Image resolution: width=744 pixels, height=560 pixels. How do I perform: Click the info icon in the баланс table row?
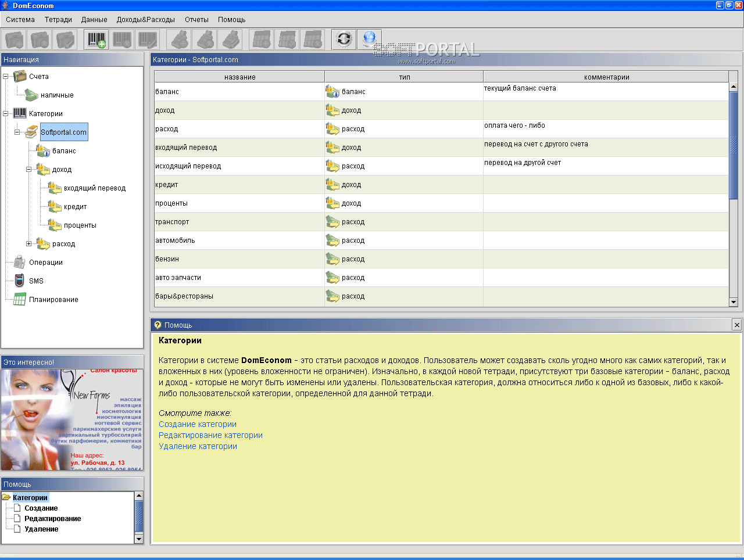click(x=332, y=91)
